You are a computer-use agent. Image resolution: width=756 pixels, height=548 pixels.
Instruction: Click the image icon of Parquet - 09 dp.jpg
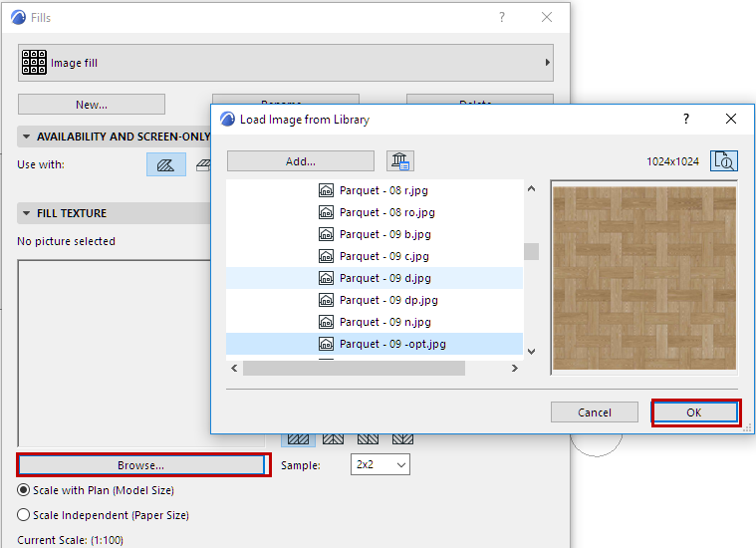click(x=326, y=300)
